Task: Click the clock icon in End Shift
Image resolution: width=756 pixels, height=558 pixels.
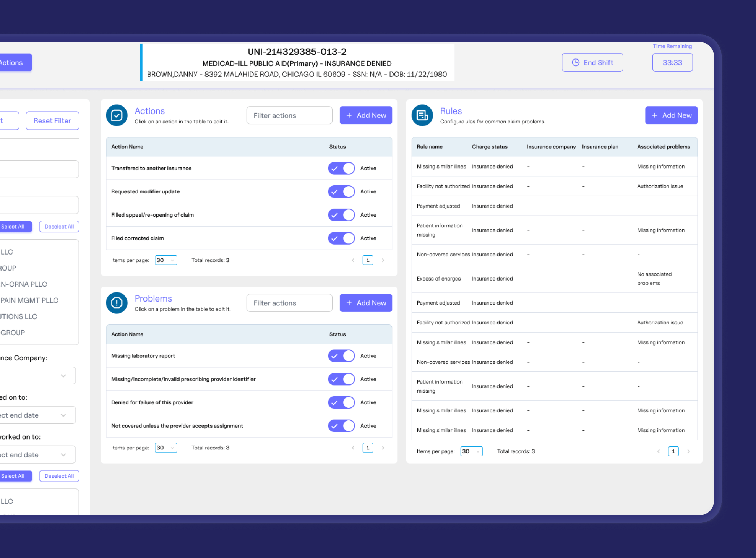Action: [576, 63]
